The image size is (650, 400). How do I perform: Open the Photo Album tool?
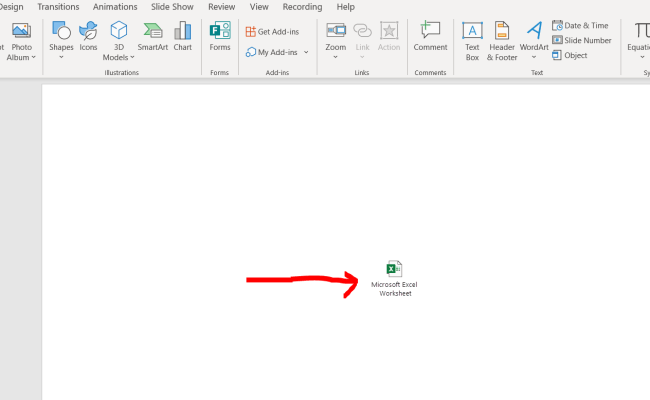pyautogui.click(x=21, y=41)
